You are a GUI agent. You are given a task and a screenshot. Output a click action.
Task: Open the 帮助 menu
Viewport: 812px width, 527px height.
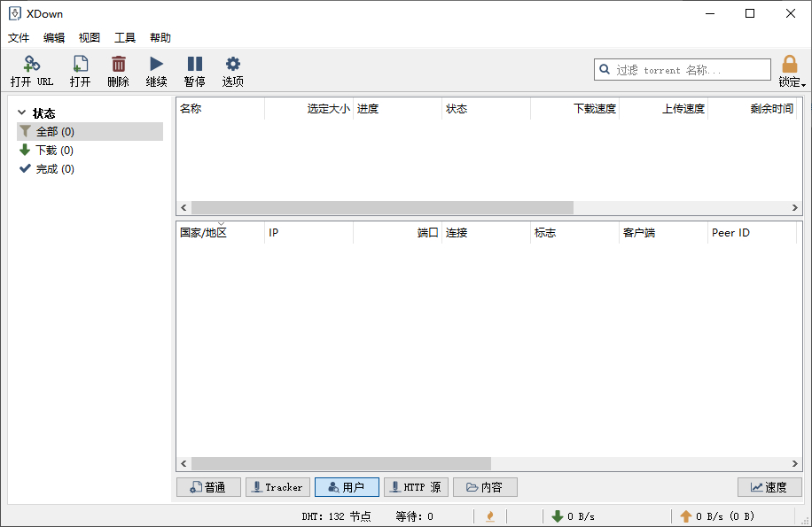[160, 38]
